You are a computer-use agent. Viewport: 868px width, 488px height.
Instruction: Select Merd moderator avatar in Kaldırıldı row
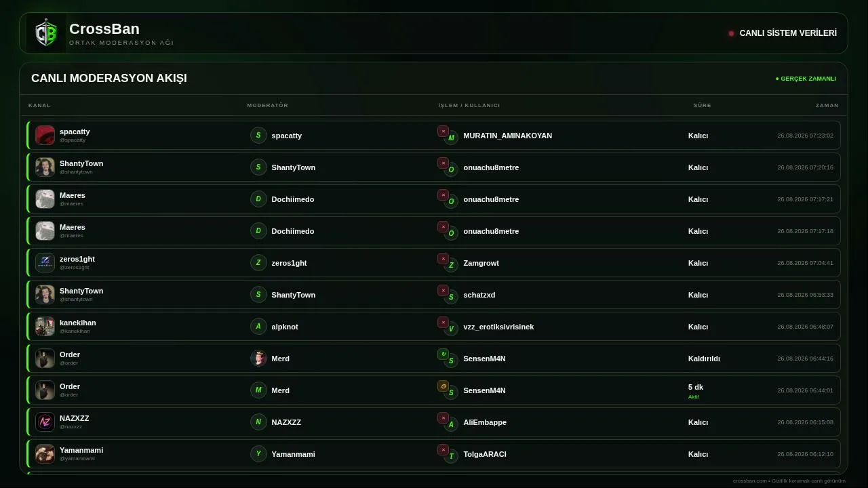(258, 358)
